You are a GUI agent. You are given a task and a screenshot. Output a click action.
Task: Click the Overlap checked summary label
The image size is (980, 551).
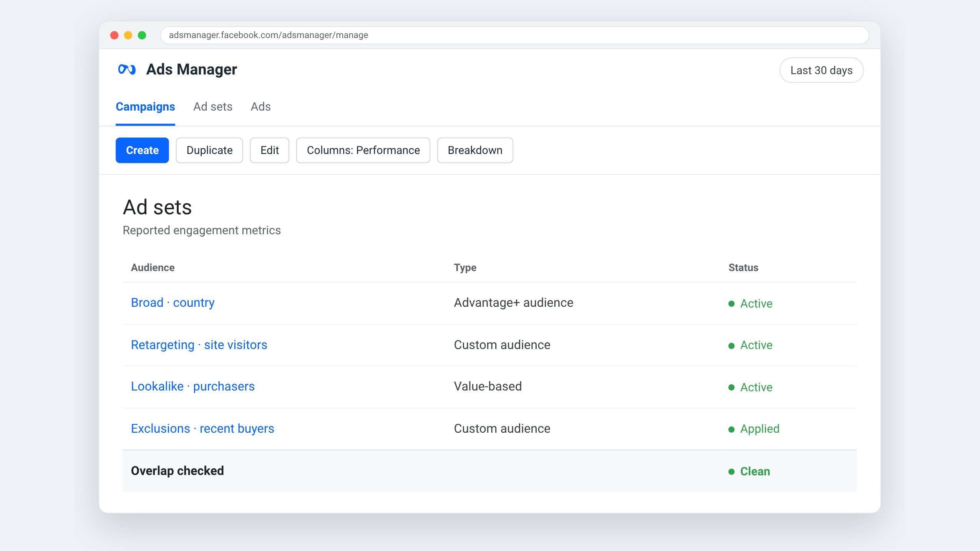177,471
